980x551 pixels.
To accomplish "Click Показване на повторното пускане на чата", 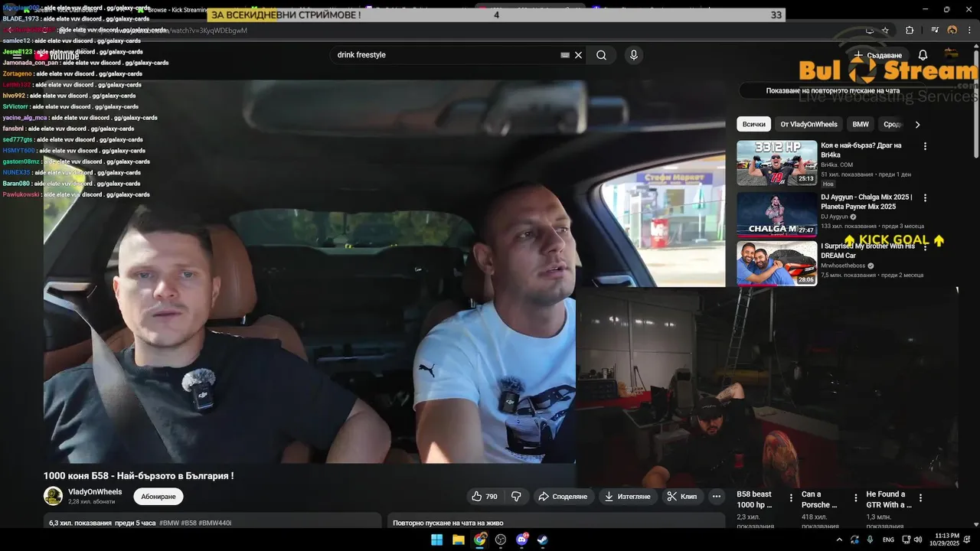I will pyautogui.click(x=833, y=90).
